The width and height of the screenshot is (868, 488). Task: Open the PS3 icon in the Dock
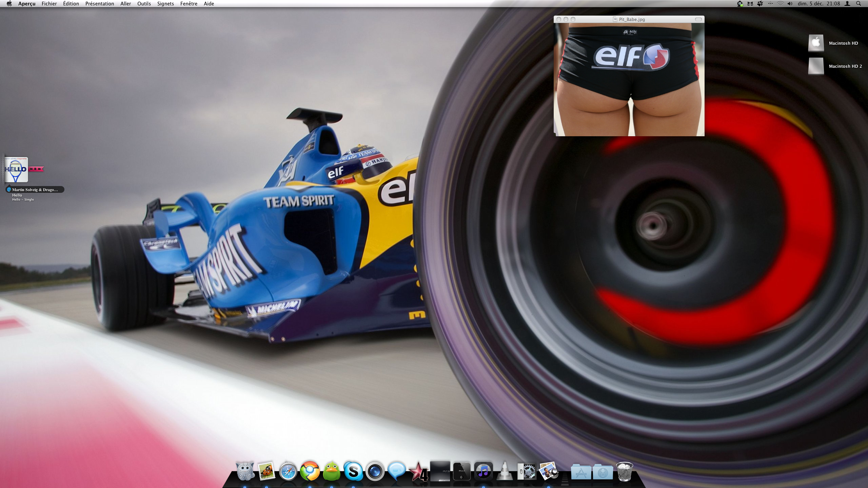440,471
